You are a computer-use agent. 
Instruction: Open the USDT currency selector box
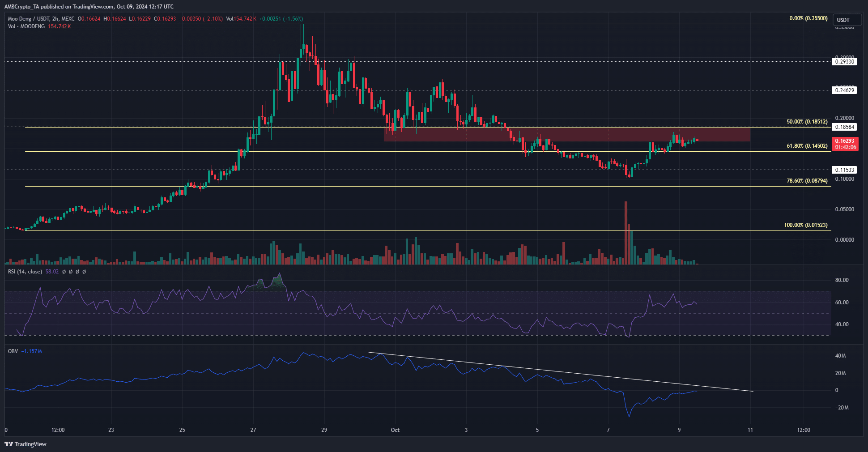coord(848,20)
